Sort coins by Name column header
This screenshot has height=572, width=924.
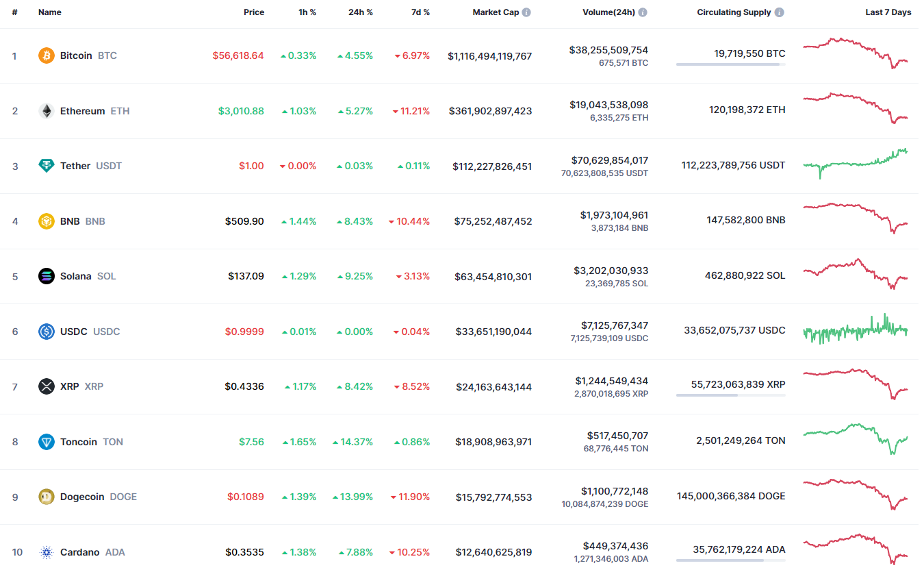click(50, 12)
